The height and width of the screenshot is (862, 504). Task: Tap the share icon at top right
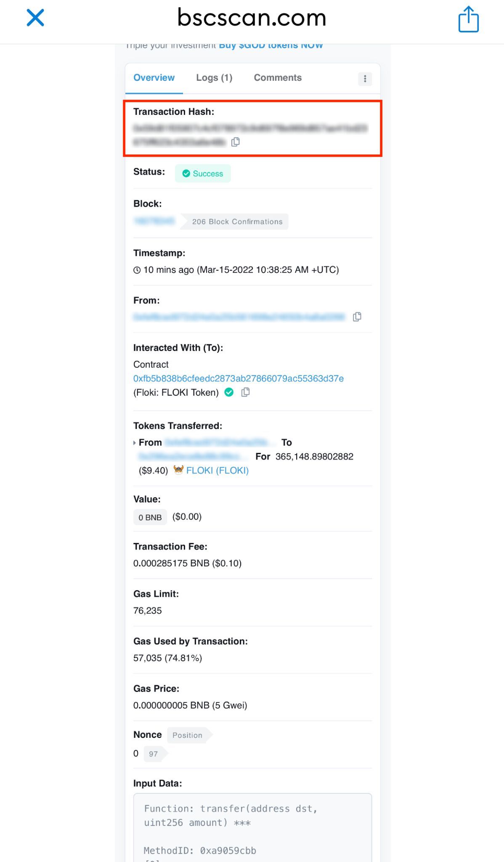pos(468,19)
